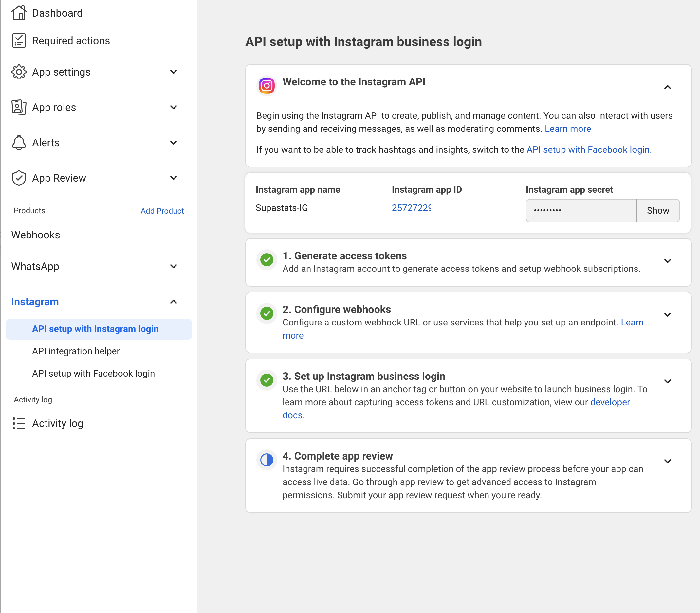Click the Dashboard house icon
Screen dimensions: 700x613
(x=19, y=13)
